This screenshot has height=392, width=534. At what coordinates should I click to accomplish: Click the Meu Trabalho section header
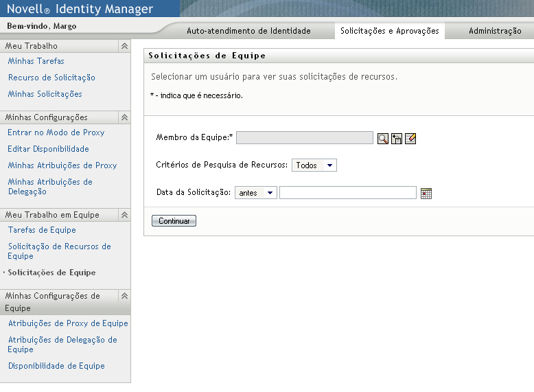coord(65,46)
